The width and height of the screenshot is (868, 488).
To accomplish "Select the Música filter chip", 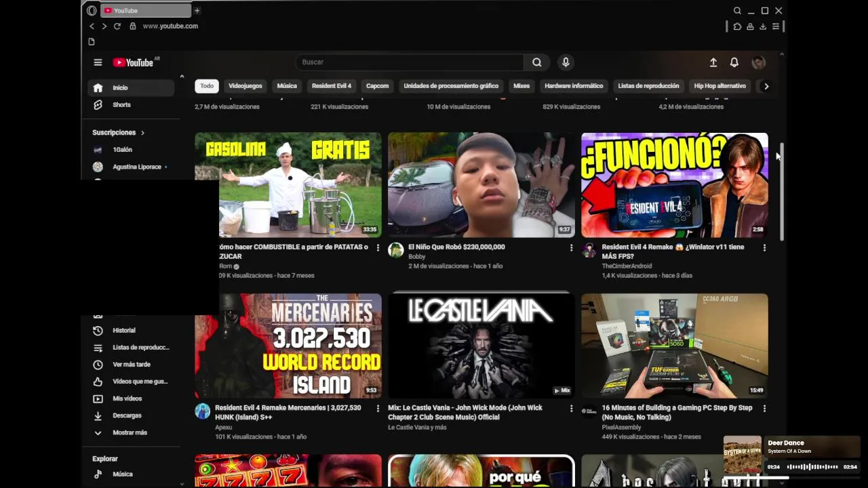I will pos(287,86).
